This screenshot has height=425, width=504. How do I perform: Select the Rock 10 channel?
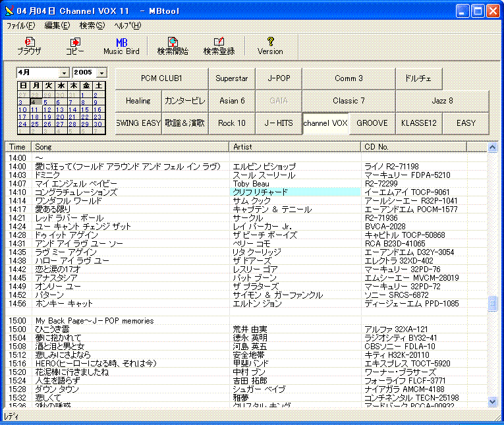(x=232, y=123)
